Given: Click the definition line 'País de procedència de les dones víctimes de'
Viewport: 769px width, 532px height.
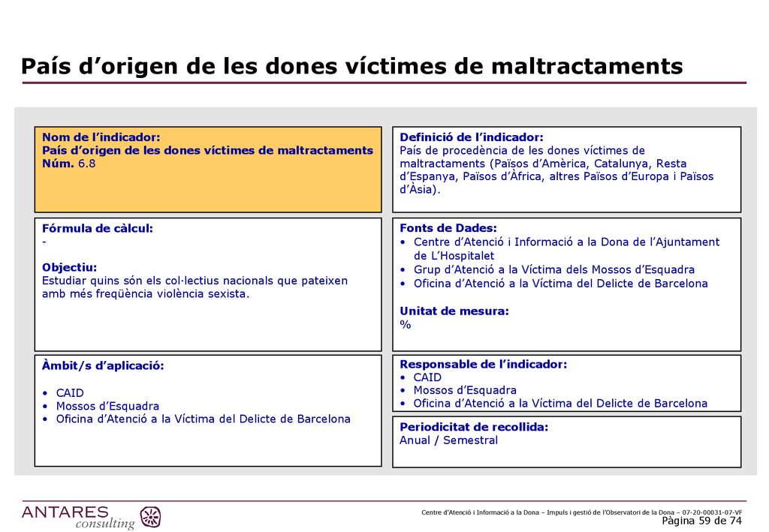Looking at the screenshot, I should point(522,150).
